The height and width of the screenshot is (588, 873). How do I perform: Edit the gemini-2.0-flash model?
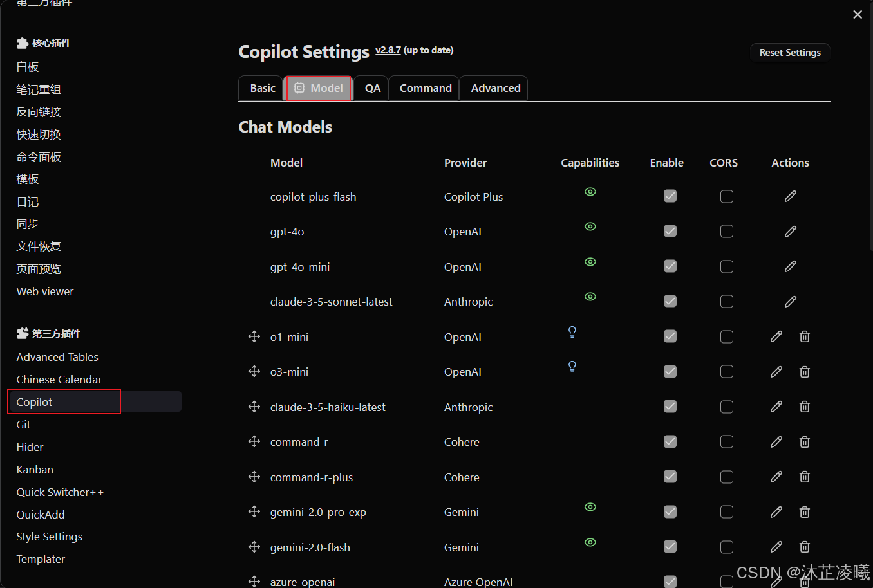776,547
